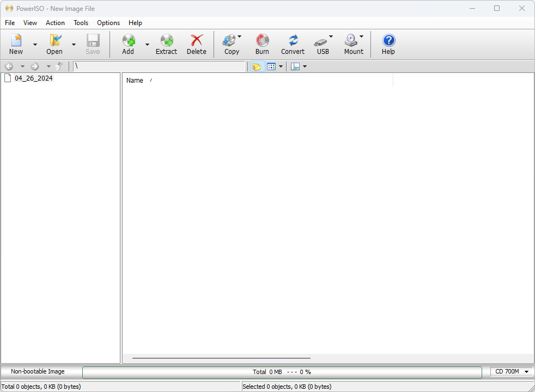Click the Up one level icon
The width and height of the screenshot is (535, 392).
coord(59,66)
